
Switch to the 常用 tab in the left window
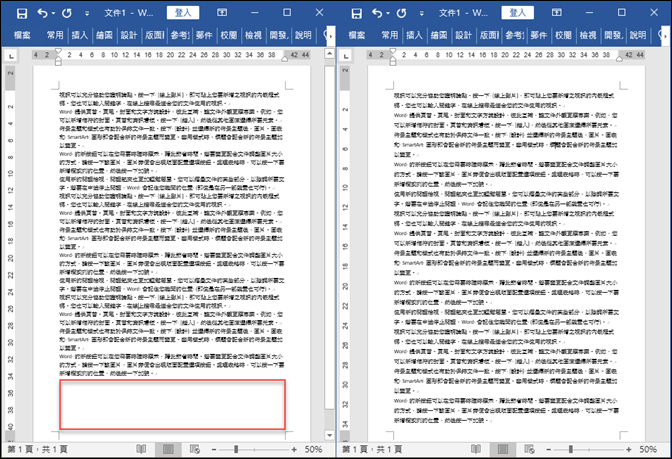pyautogui.click(x=55, y=35)
